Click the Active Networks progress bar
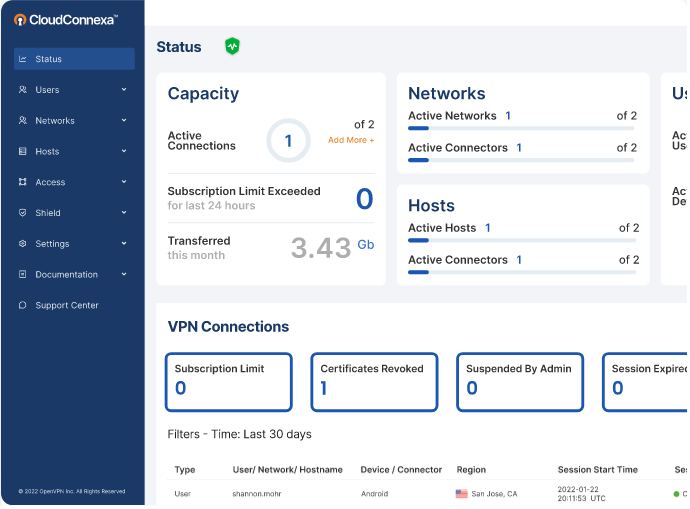 pyautogui.click(x=521, y=128)
